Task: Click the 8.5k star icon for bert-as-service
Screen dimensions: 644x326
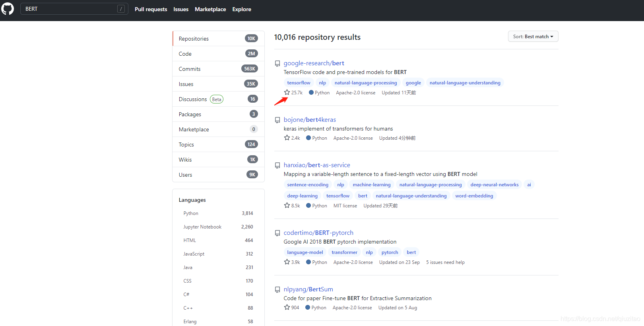Action: point(287,205)
